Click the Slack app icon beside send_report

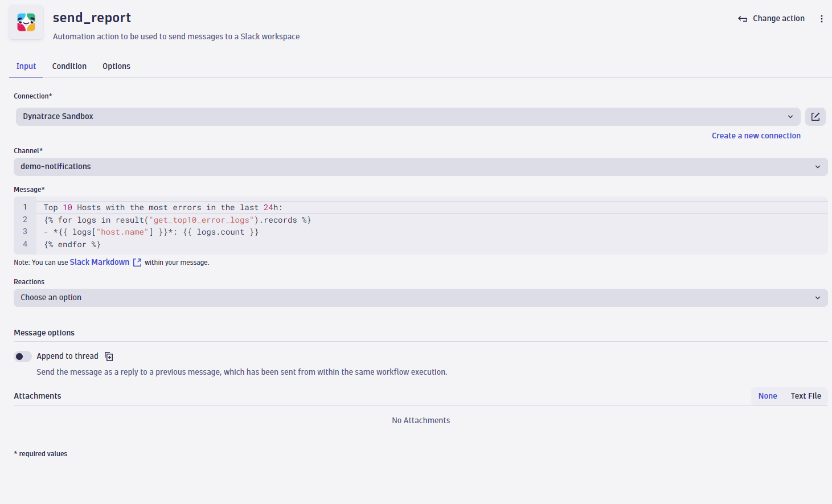pos(26,22)
